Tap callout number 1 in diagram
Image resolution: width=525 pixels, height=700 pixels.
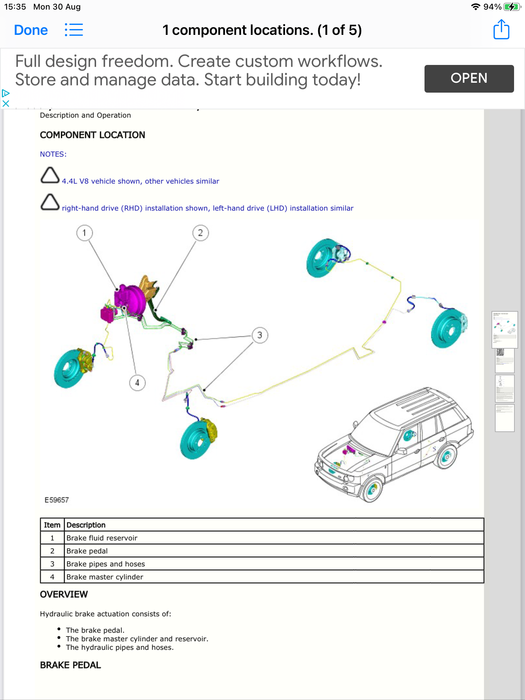pos(84,233)
